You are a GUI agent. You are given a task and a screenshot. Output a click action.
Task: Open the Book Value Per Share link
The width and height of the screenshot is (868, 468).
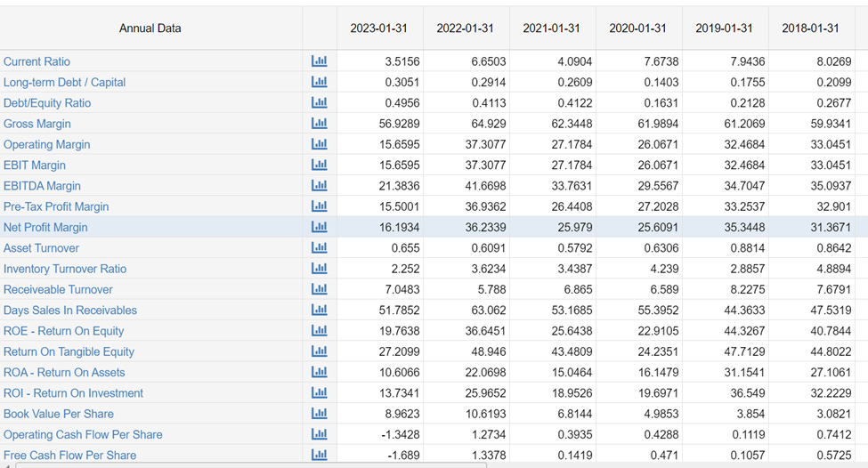click(58, 415)
